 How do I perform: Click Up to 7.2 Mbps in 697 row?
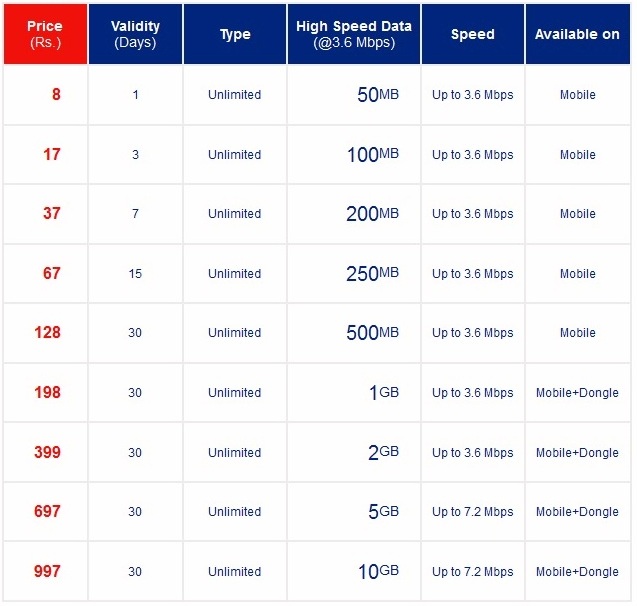[473, 512]
